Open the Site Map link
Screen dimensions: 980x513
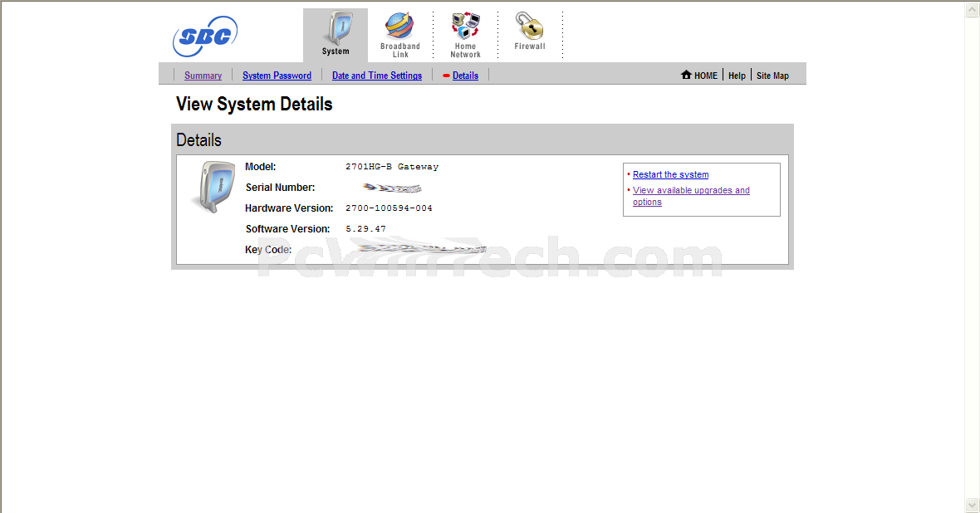coord(772,76)
